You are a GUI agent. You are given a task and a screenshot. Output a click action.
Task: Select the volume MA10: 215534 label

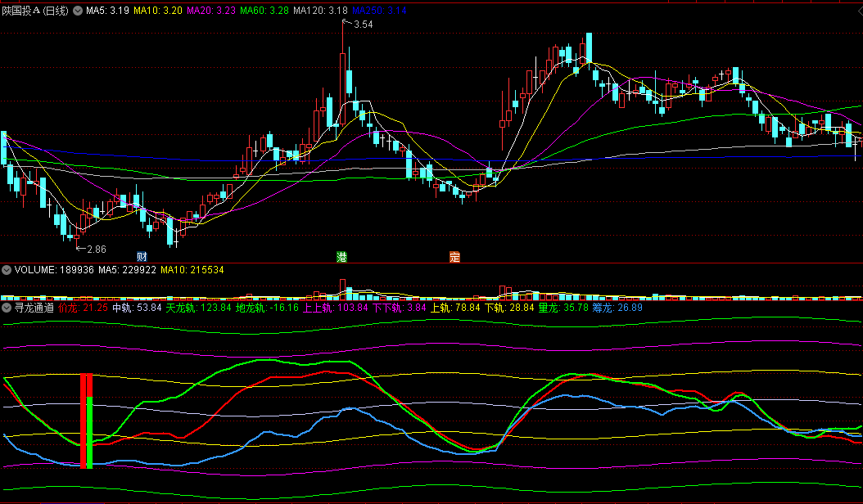coord(192,270)
